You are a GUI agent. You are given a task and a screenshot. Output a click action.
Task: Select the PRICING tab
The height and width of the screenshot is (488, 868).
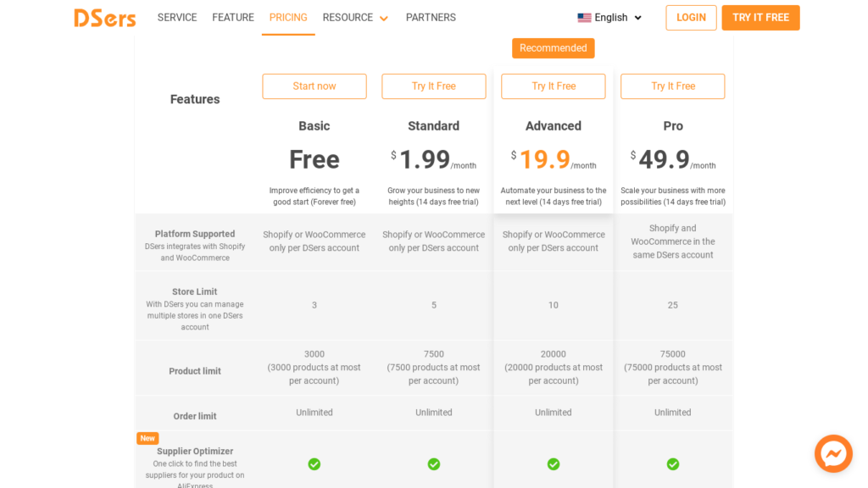[x=288, y=18]
